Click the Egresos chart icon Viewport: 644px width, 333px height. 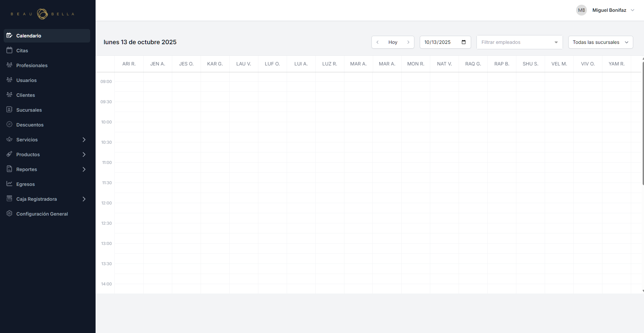[x=9, y=184]
